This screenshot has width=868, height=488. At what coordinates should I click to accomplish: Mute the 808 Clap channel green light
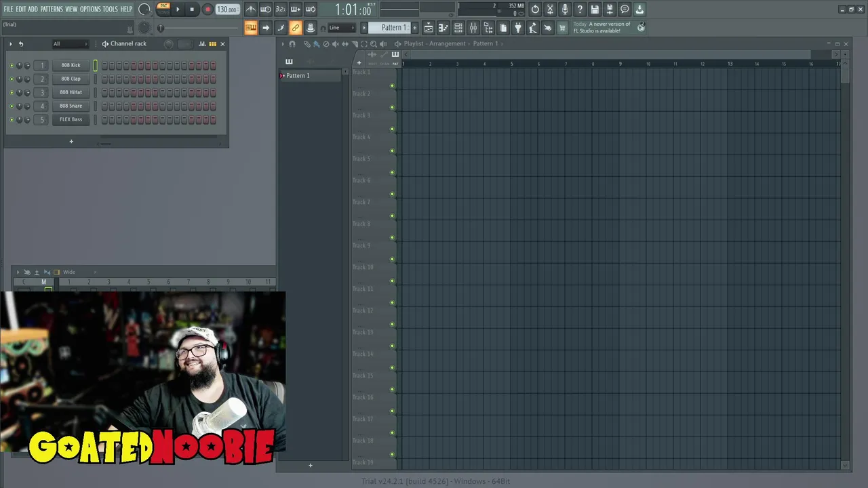(x=12, y=79)
